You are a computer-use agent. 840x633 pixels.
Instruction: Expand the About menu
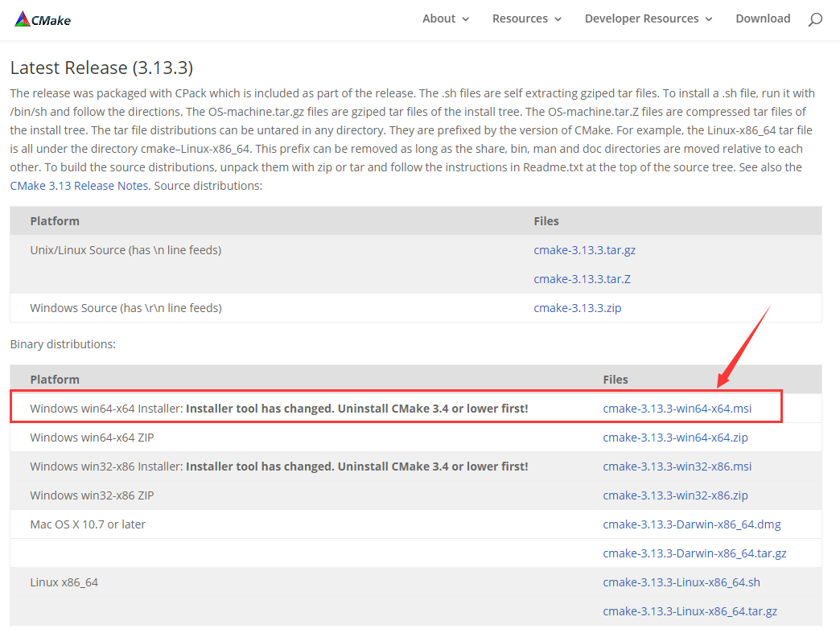point(446,18)
